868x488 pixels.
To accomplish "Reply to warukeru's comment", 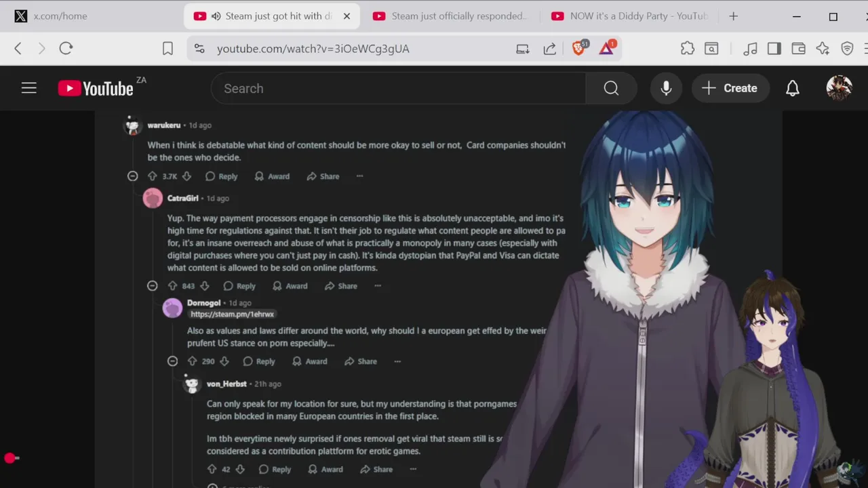I will click(x=222, y=176).
